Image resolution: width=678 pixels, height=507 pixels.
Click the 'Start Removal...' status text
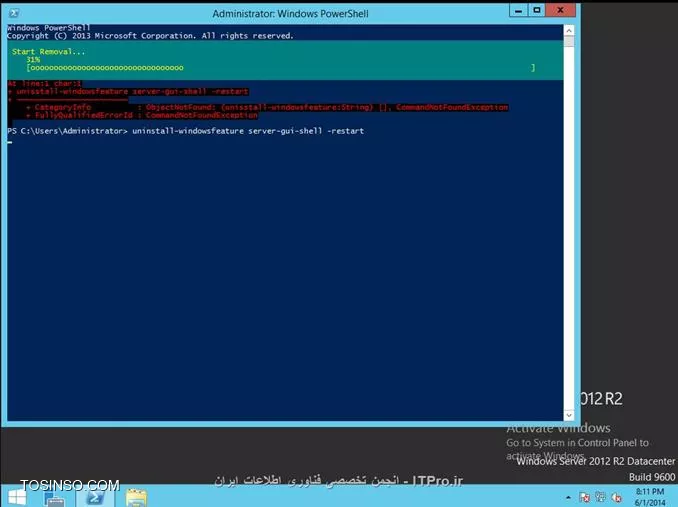(48, 51)
